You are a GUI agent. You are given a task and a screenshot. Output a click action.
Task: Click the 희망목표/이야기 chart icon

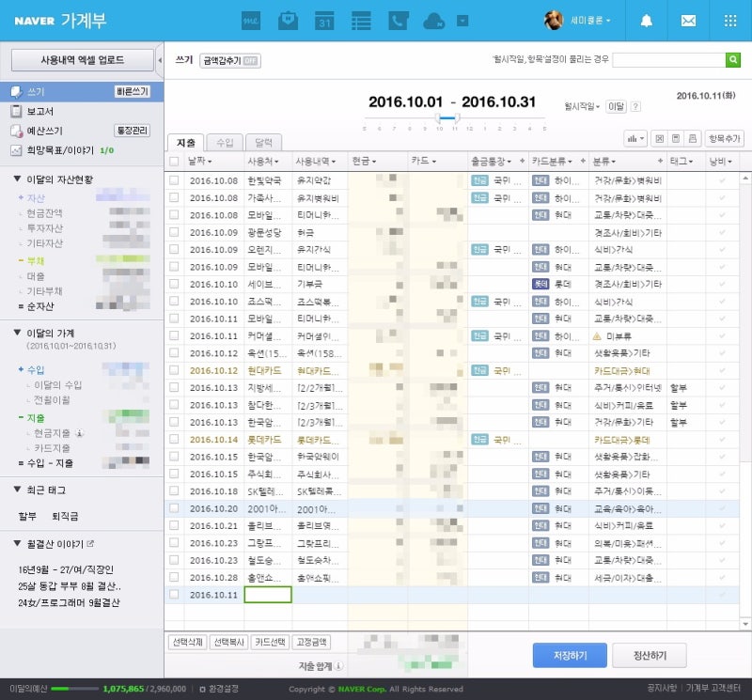click(16, 150)
